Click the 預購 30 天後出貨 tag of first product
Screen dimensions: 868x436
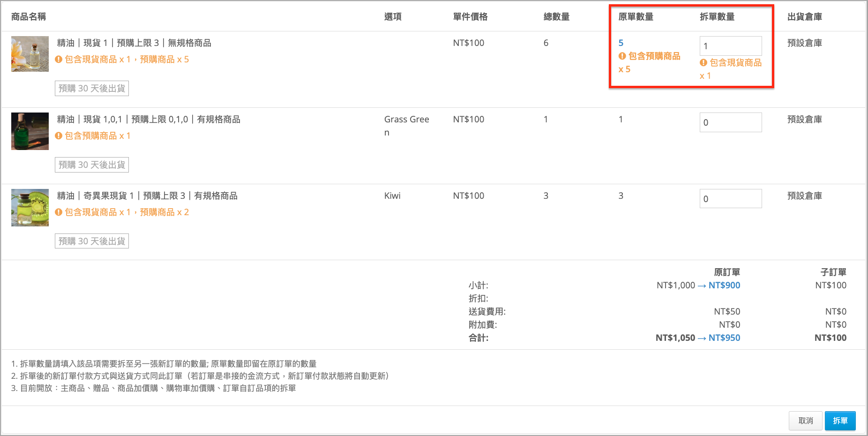click(x=92, y=89)
